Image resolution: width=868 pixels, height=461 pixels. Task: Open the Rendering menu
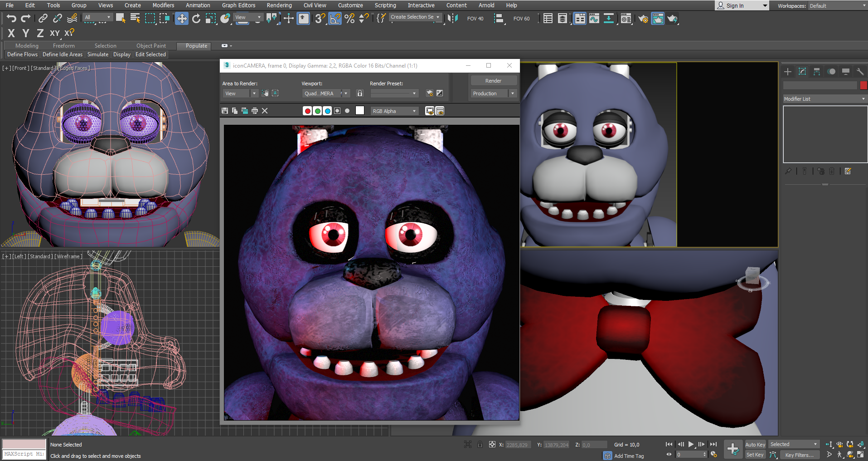point(279,5)
